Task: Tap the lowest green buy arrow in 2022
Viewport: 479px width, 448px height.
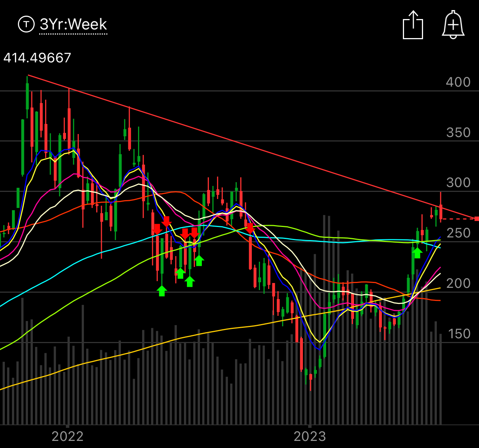Action: (x=162, y=291)
